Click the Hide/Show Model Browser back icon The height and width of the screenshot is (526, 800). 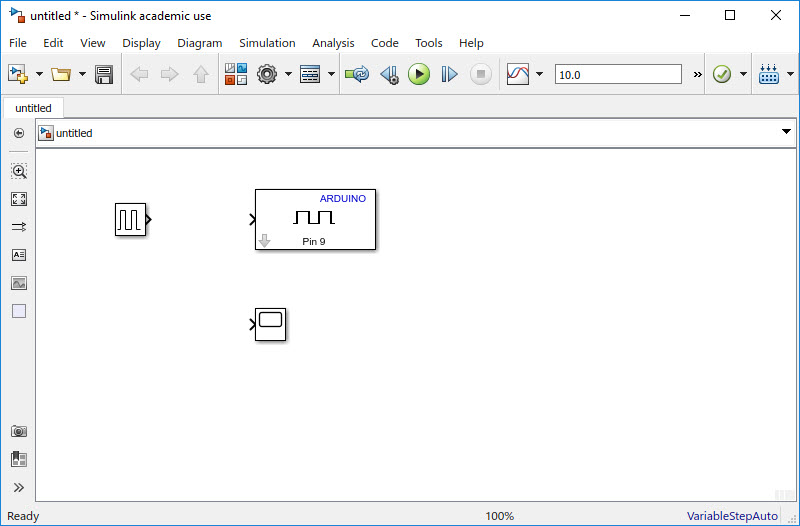click(19, 133)
